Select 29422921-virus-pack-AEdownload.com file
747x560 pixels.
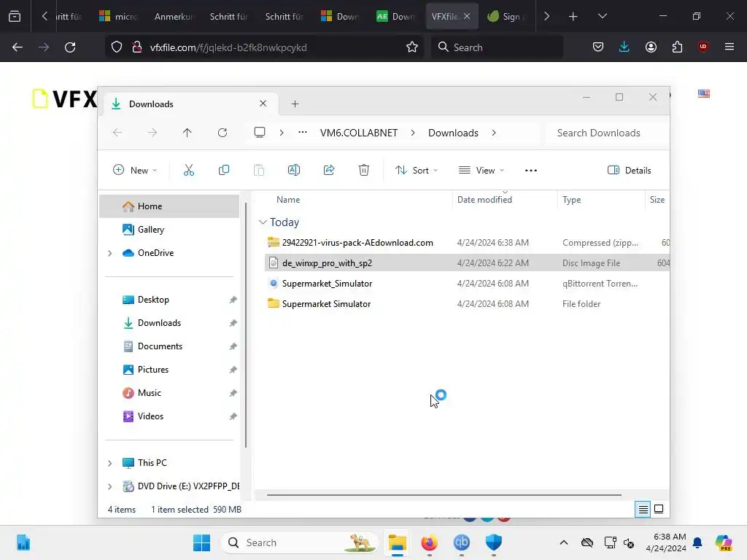(x=467, y=242)
